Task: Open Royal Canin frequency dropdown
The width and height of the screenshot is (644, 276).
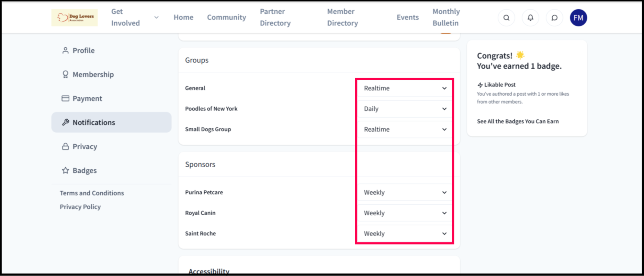Action: [x=405, y=213]
